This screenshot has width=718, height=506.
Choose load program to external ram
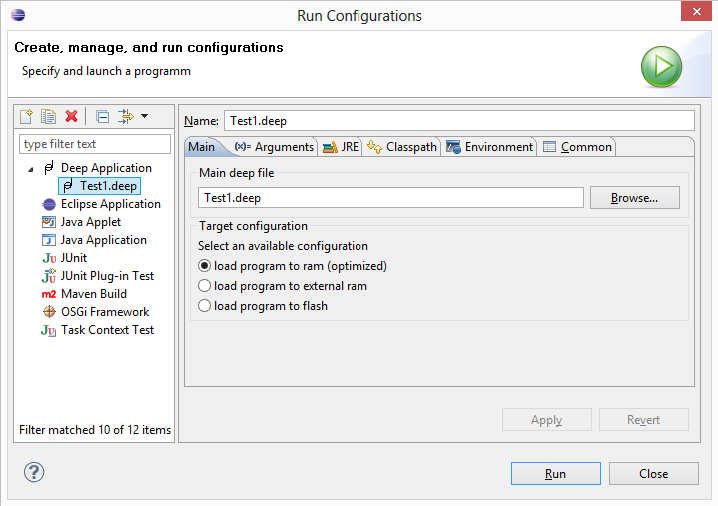pos(205,286)
